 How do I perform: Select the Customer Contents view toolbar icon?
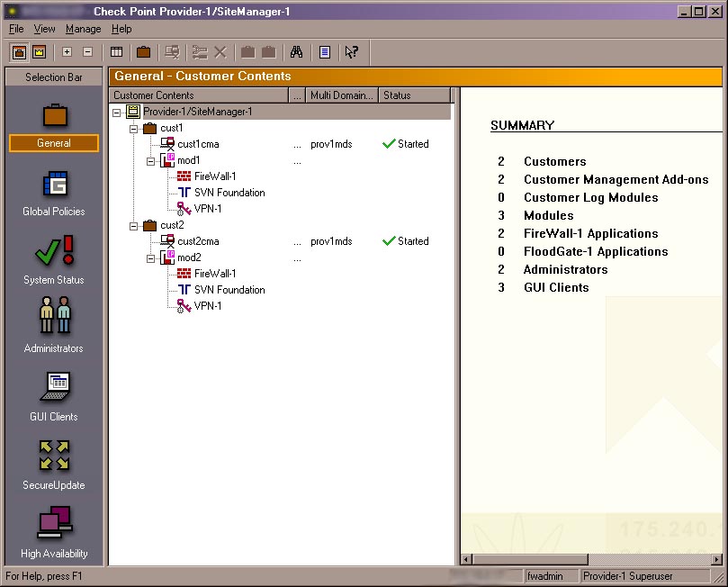pos(19,52)
